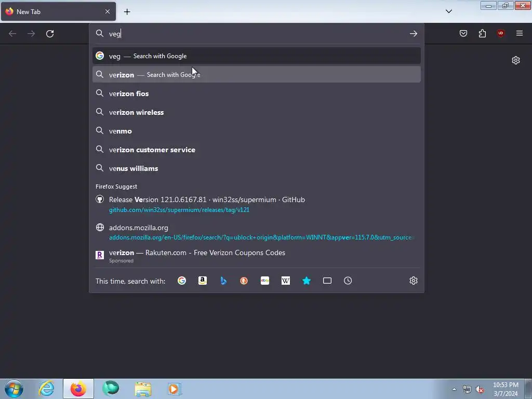The image size is (532, 399).
Task: Go back one page
Action: (x=12, y=34)
